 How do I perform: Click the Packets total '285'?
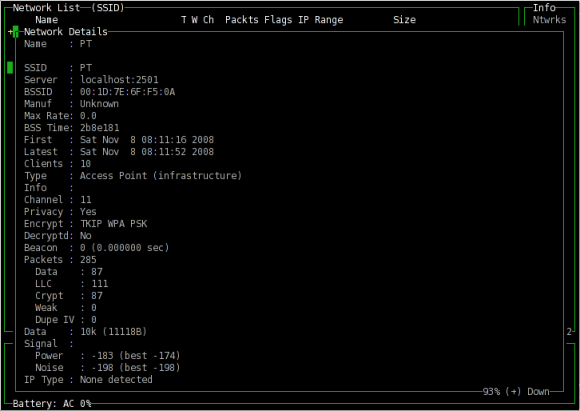[88, 260]
